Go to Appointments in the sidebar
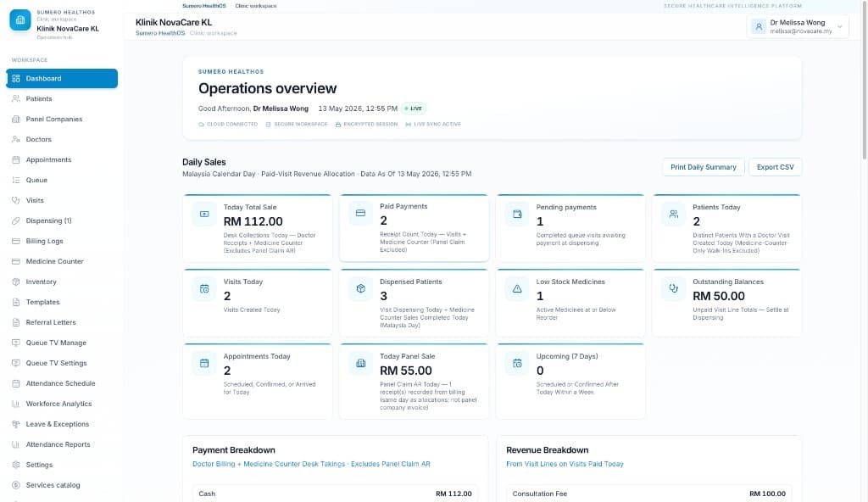 point(62,159)
